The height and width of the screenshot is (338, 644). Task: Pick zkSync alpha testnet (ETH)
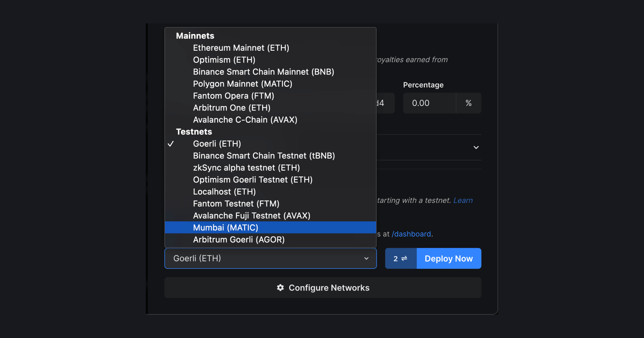tap(247, 167)
